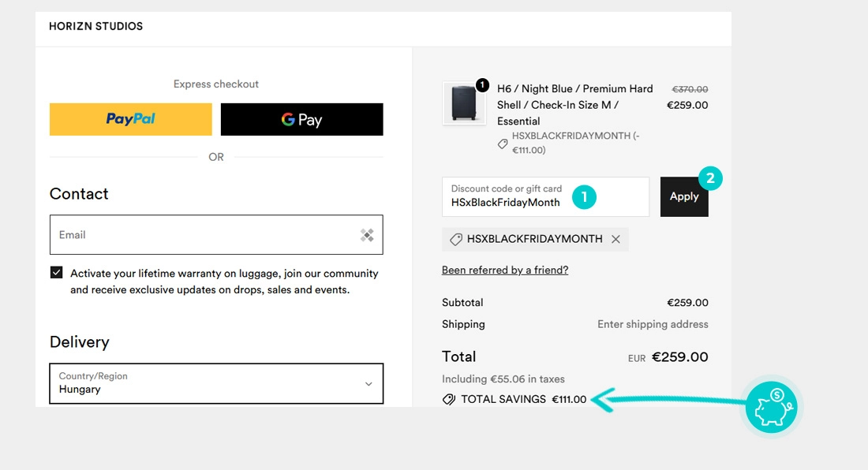Click the email autofill icon
This screenshot has width=868, height=470.
click(x=367, y=235)
